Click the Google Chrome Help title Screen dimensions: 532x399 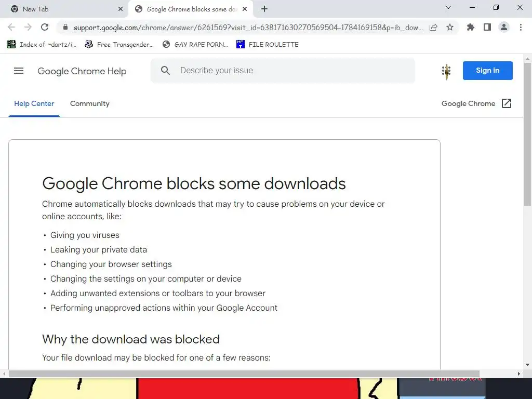pyautogui.click(x=82, y=71)
